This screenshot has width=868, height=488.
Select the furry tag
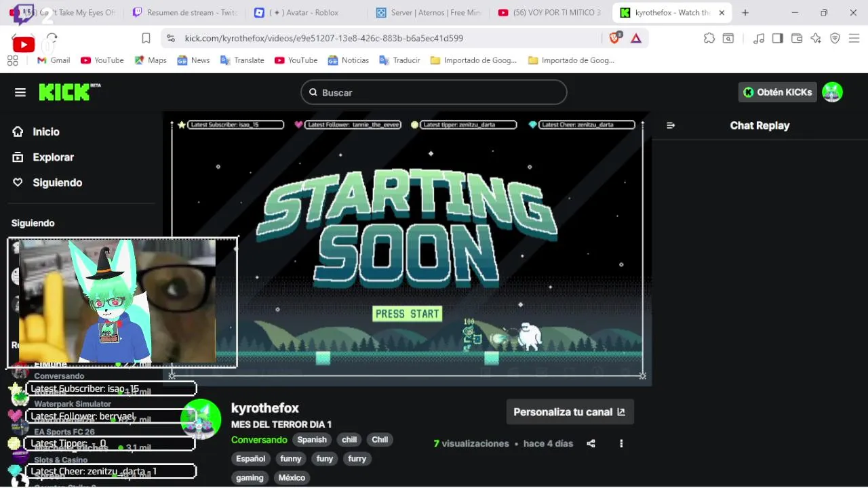click(357, 459)
